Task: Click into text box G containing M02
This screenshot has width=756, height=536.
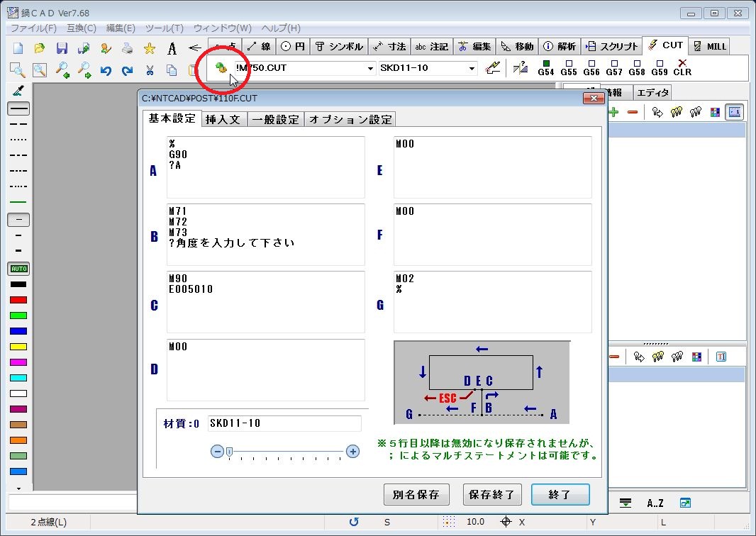Action: point(492,302)
